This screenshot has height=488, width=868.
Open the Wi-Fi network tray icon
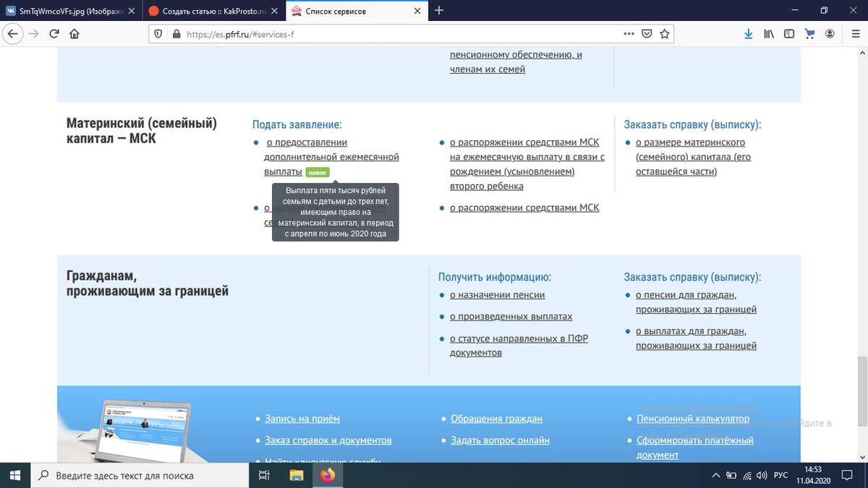click(748, 475)
